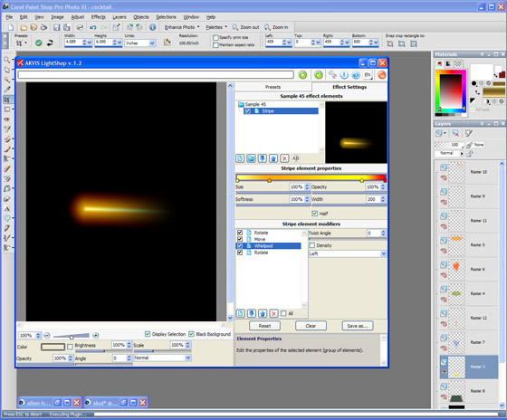Delete element with red X icon

(x=284, y=158)
